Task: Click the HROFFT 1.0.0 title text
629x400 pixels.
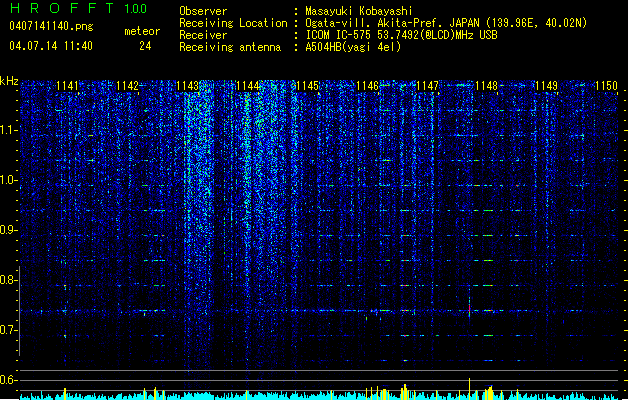Action: tap(79, 8)
